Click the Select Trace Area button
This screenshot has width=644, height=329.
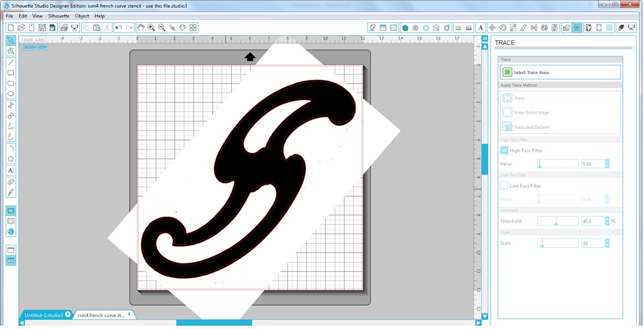pos(559,72)
